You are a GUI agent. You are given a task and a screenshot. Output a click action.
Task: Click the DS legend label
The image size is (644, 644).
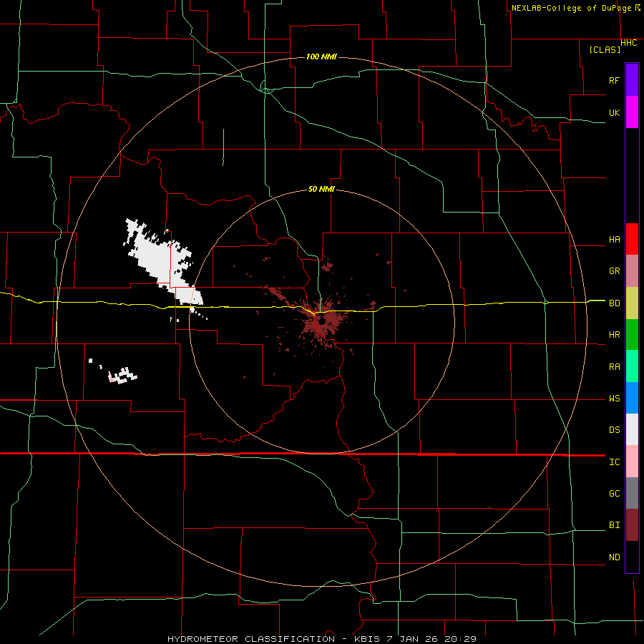click(x=614, y=430)
